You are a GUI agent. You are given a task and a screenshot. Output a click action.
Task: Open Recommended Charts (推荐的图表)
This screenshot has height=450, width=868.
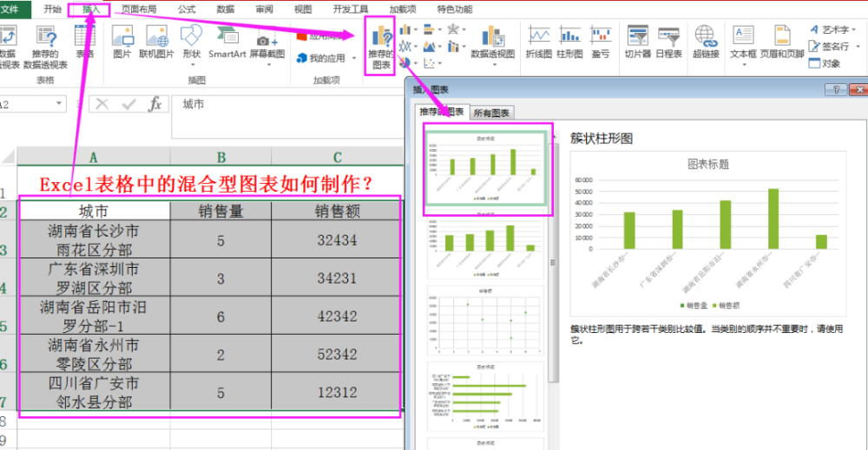(x=380, y=49)
